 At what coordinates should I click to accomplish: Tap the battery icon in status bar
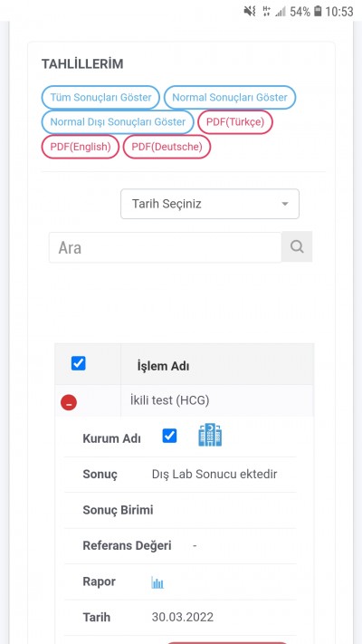click(318, 11)
